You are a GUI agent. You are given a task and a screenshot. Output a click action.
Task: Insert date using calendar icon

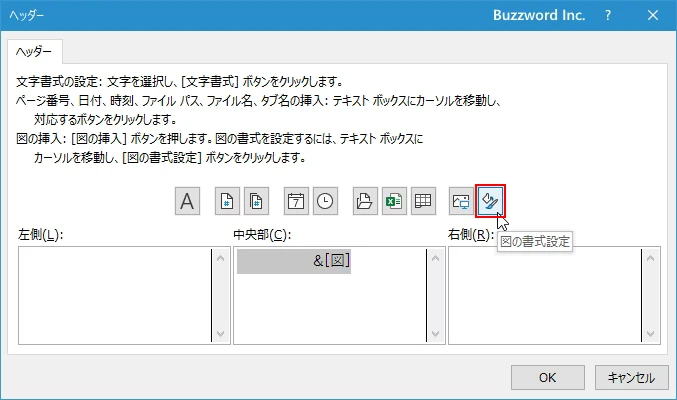(296, 201)
